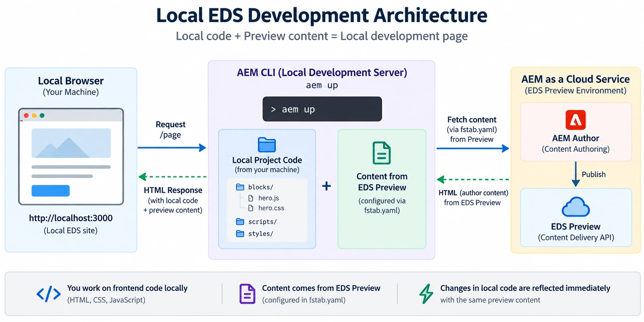Click the blocks/ folder icon
The image size is (644, 322).
(240, 187)
